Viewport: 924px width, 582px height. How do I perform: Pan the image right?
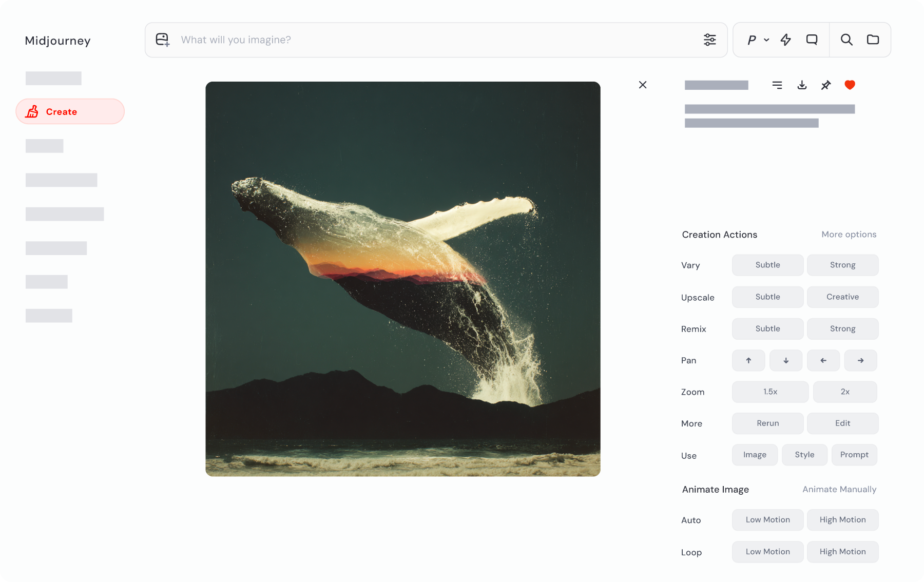coord(860,360)
